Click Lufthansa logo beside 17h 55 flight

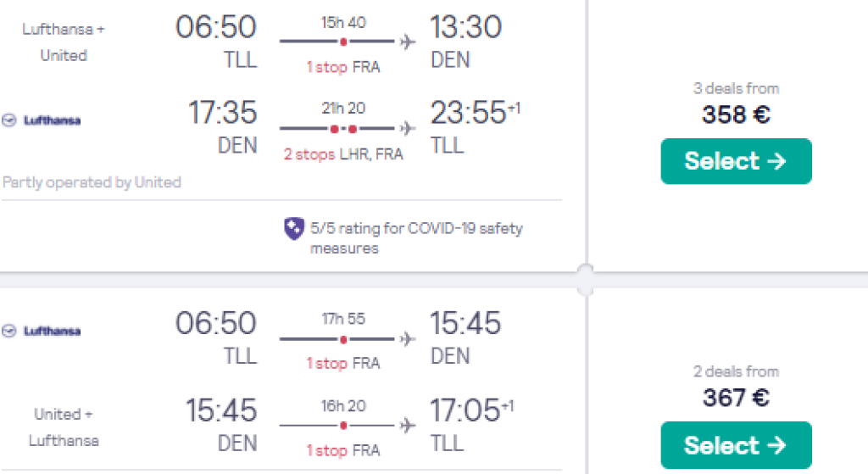[42, 331]
